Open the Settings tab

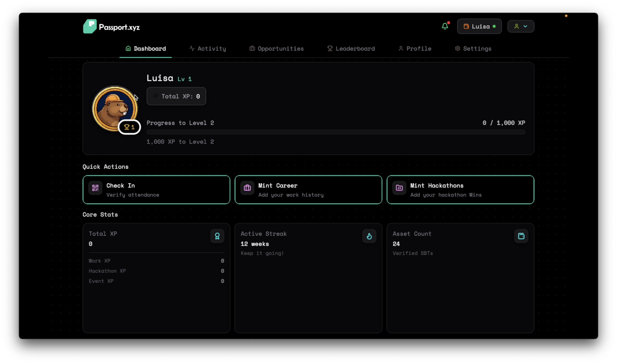473,49
